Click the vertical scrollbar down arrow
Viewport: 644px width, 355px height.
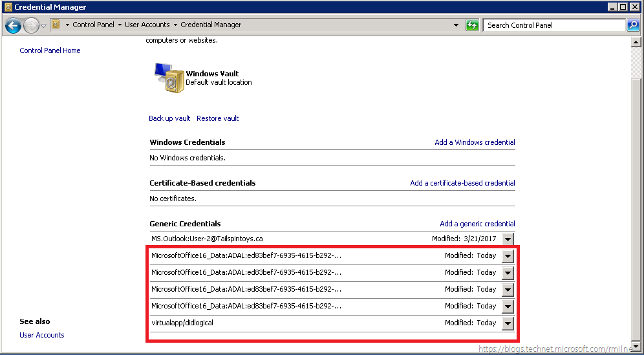pyautogui.click(x=637, y=347)
